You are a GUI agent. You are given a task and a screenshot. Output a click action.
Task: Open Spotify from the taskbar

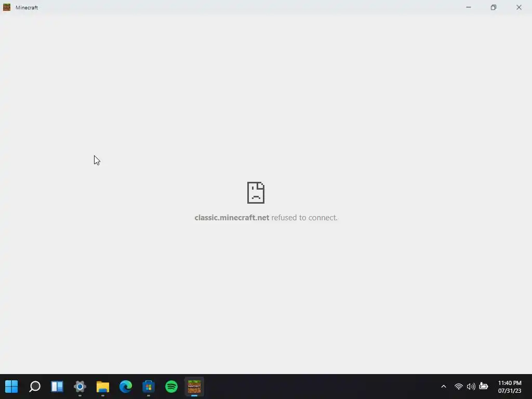point(171,386)
